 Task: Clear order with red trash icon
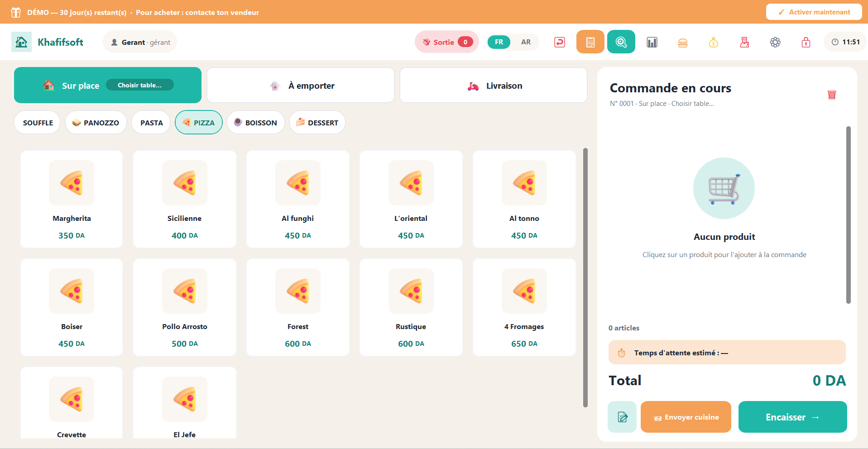(x=832, y=95)
